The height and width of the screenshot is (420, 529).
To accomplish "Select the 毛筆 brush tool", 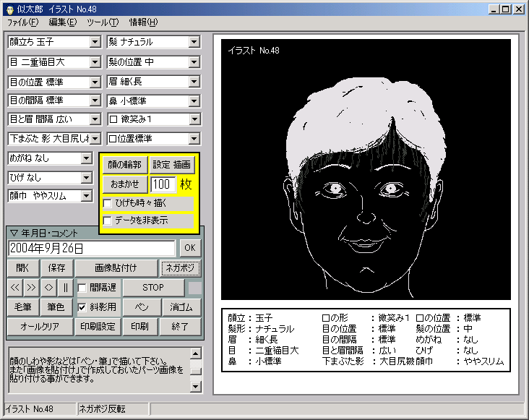I will click(23, 307).
